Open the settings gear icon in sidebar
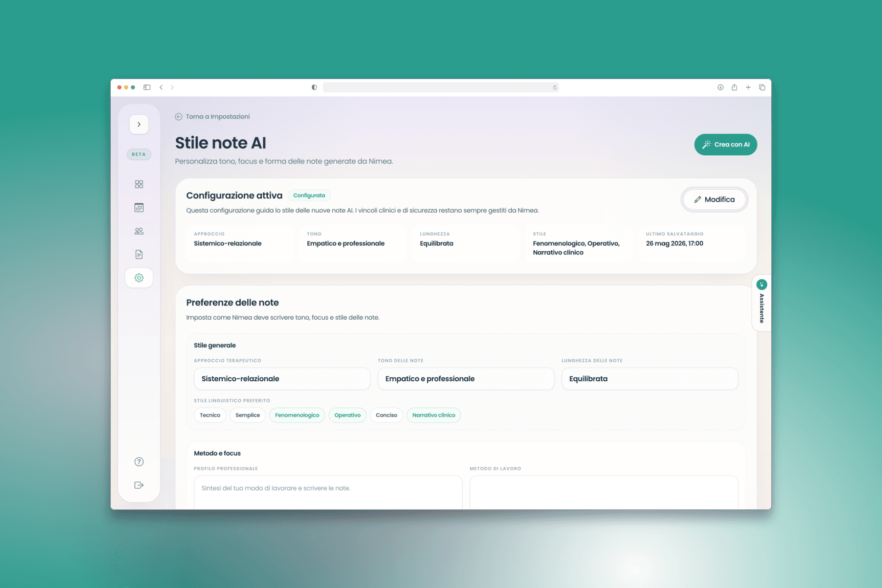Screen dimensions: 882x588 (139, 278)
